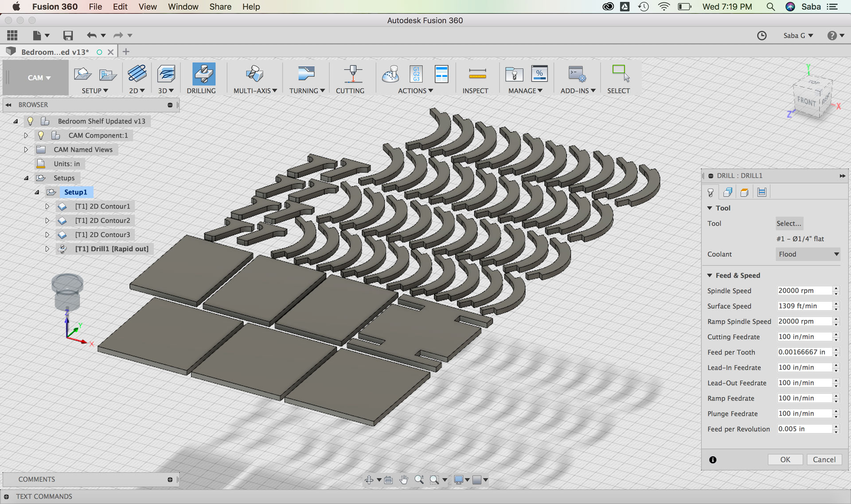Open the Window menu
851x504 pixels.
point(183,7)
